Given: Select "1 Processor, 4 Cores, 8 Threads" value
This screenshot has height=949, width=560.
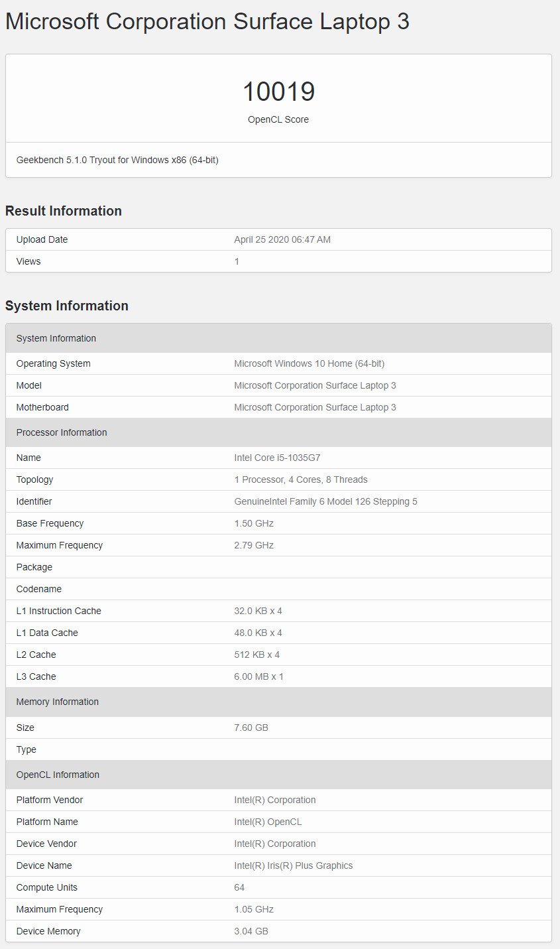Looking at the screenshot, I should 301,479.
